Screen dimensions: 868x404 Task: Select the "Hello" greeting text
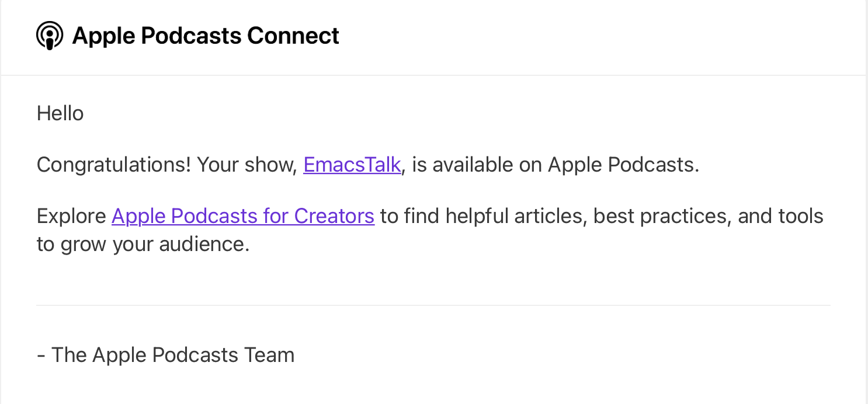(x=60, y=113)
